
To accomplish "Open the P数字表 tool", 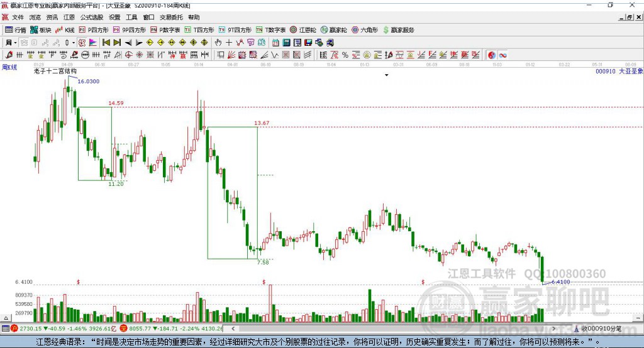I will tap(165, 30).
